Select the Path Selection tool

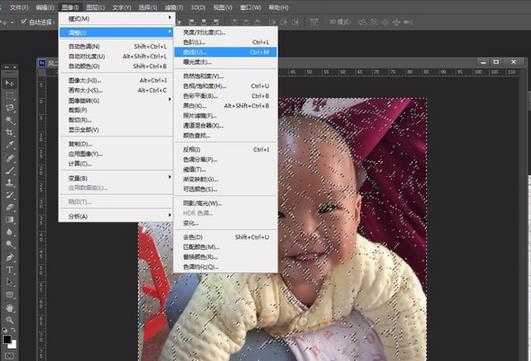coord(9,282)
